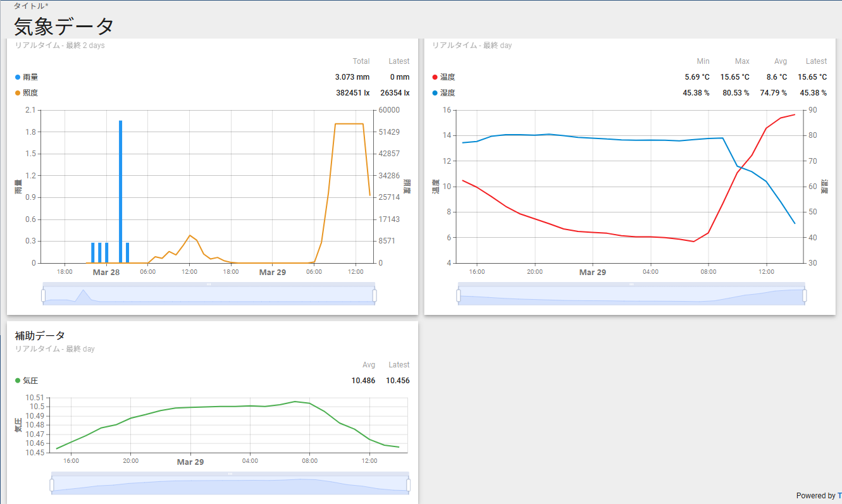Grab the left handle of the rain chart navigator
This screenshot has height=504, width=842.
click(x=44, y=295)
